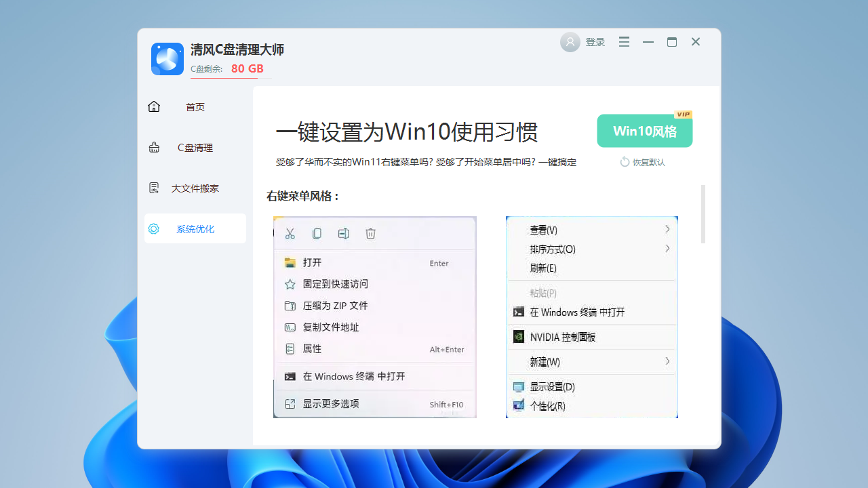Image resolution: width=868 pixels, height=488 pixels.
Task: Click the monitor icon beside 显示设置(D)
Action: click(x=519, y=387)
